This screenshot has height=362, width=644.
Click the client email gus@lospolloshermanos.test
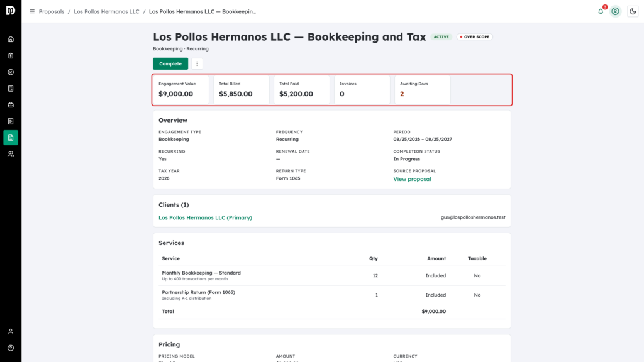[473, 217]
